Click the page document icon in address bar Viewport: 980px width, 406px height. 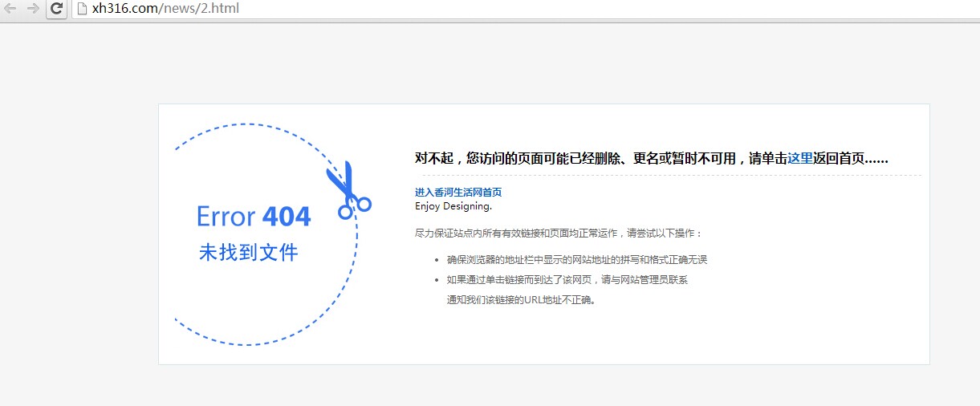[x=81, y=9]
